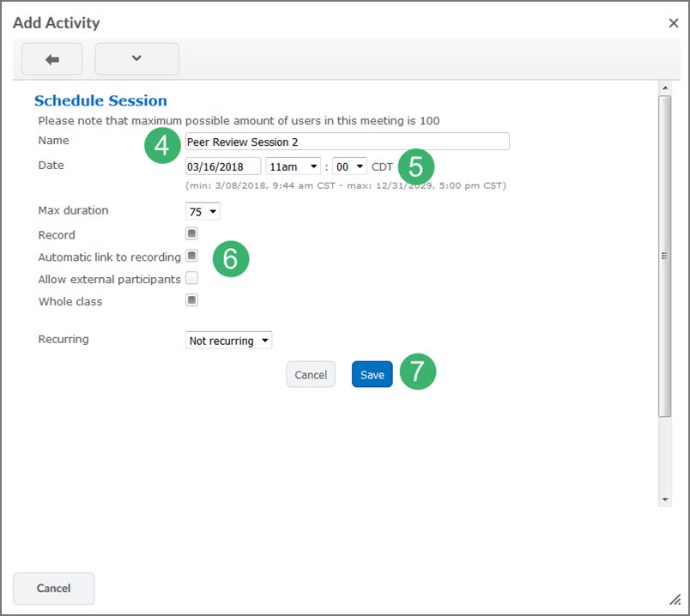Click the Allow external participants label
690x616 pixels.
tap(110, 280)
